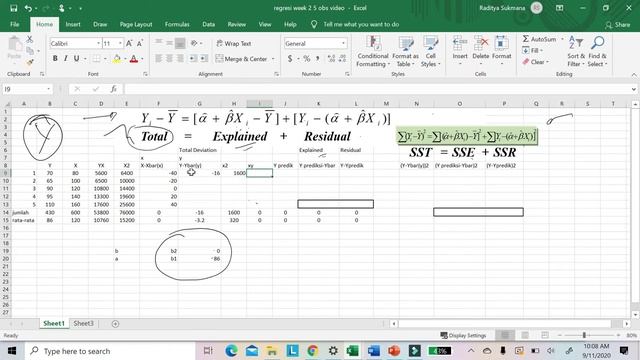Apply percent style format
640x360 pixels.
[x=307, y=59]
